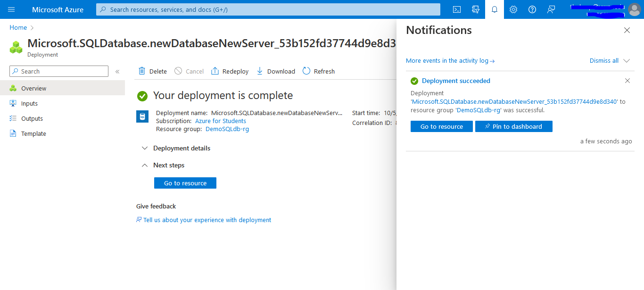Screen dimensions: 644x290
Task: Expand the Deployment details section
Action: pyautogui.click(x=144, y=148)
